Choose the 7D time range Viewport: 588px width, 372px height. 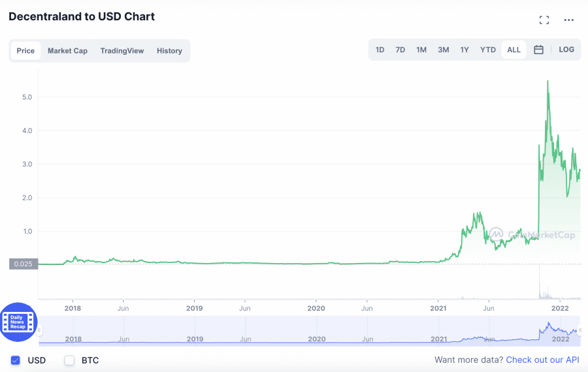tap(400, 50)
